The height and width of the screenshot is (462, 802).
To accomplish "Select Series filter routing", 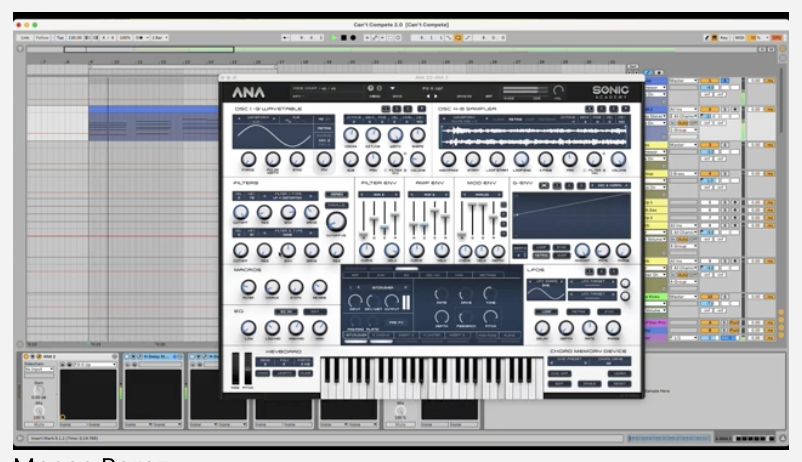I will point(337,195).
